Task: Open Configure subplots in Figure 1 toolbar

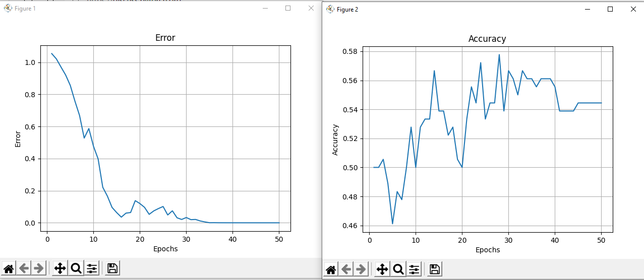Action: point(92,268)
